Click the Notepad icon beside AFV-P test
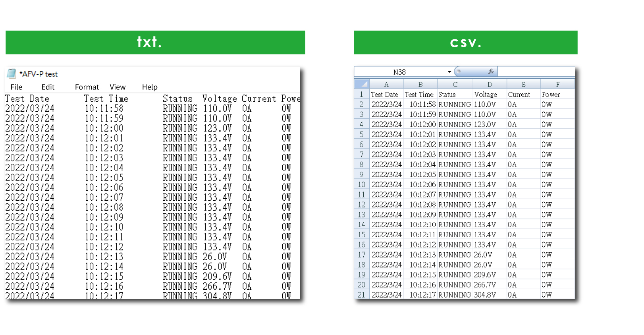 coord(12,74)
